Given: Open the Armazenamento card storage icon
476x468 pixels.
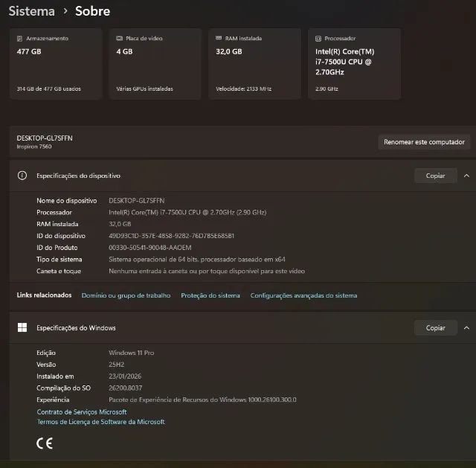Looking at the screenshot, I should (20, 39).
